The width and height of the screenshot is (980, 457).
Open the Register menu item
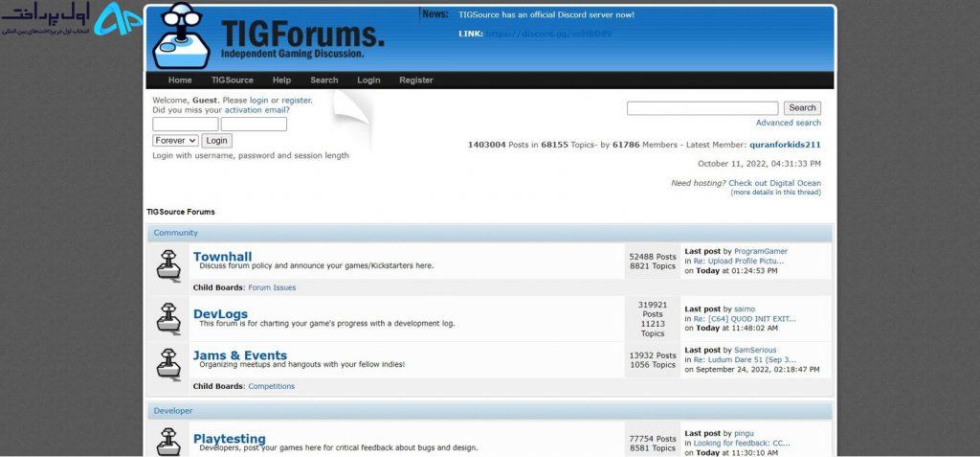pos(416,80)
